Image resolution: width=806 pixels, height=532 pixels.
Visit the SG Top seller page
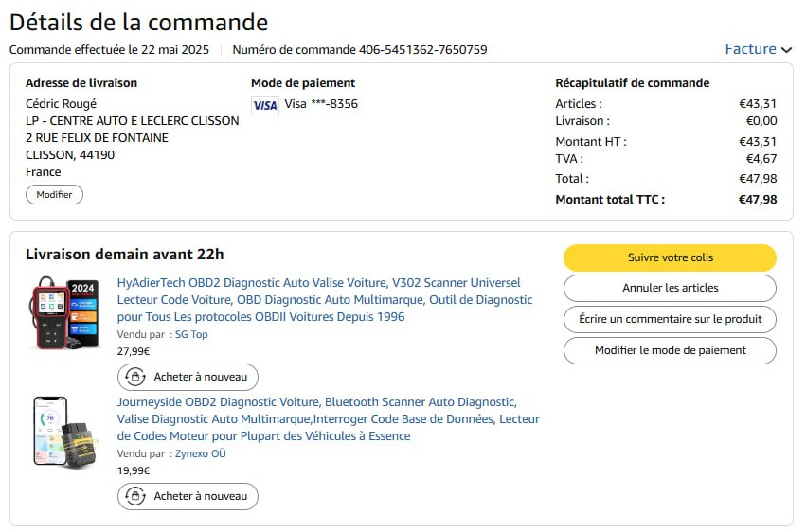(191, 334)
